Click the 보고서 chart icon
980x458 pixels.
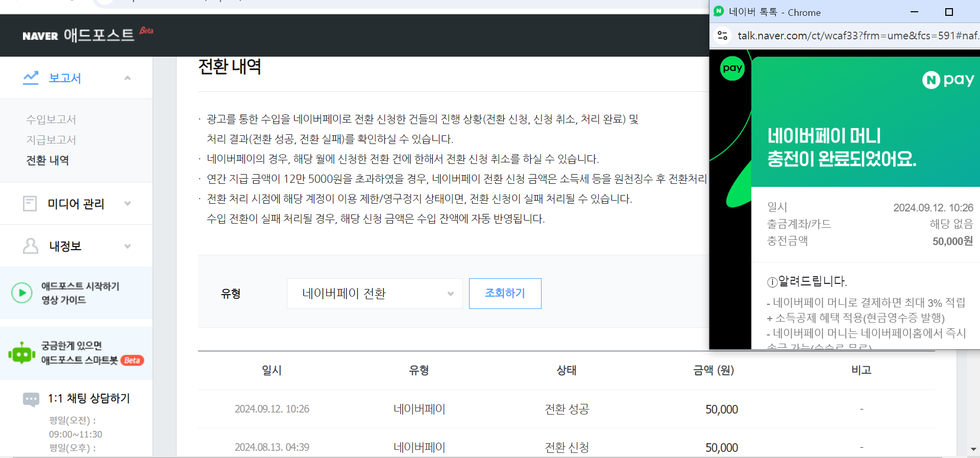(x=31, y=78)
